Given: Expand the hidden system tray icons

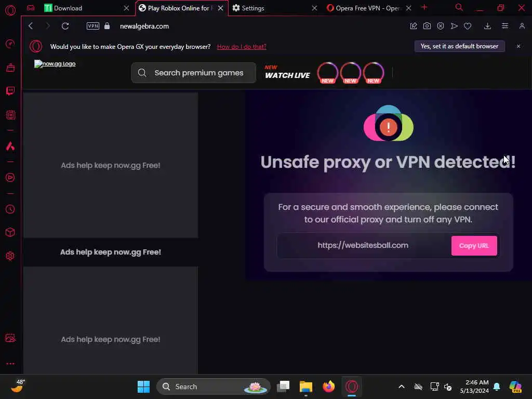Looking at the screenshot, I should pyautogui.click(x=402, y=387).
